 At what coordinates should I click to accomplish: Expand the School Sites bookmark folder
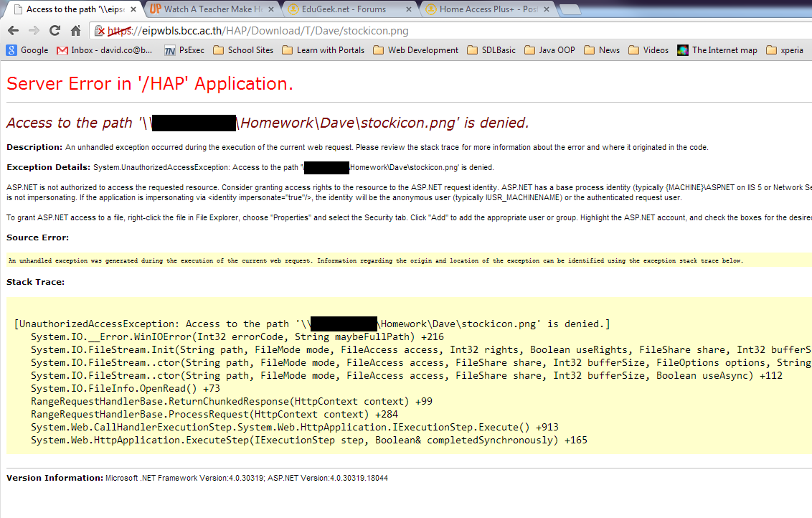(x=243, y=50)
